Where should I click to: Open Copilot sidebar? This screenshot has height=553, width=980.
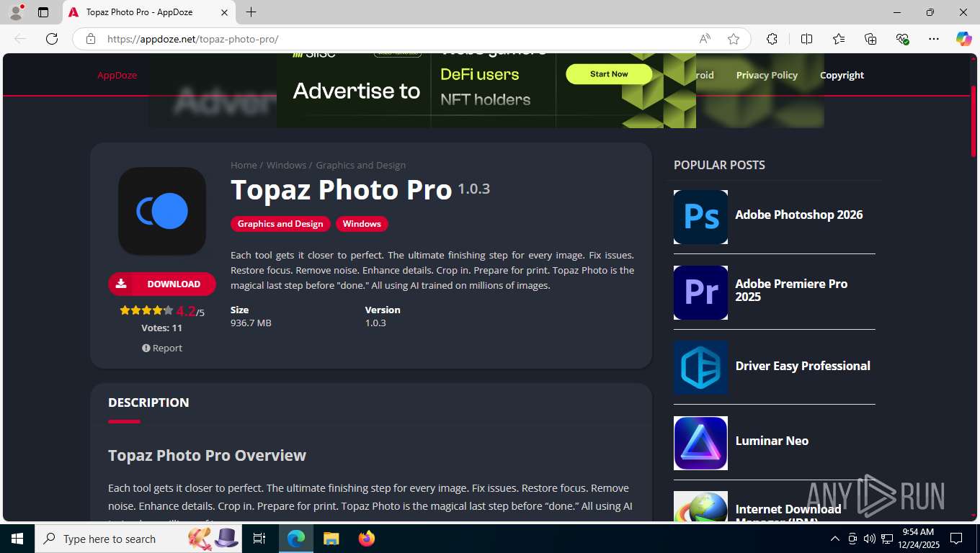pyautogui.click(x=964, y=39)
